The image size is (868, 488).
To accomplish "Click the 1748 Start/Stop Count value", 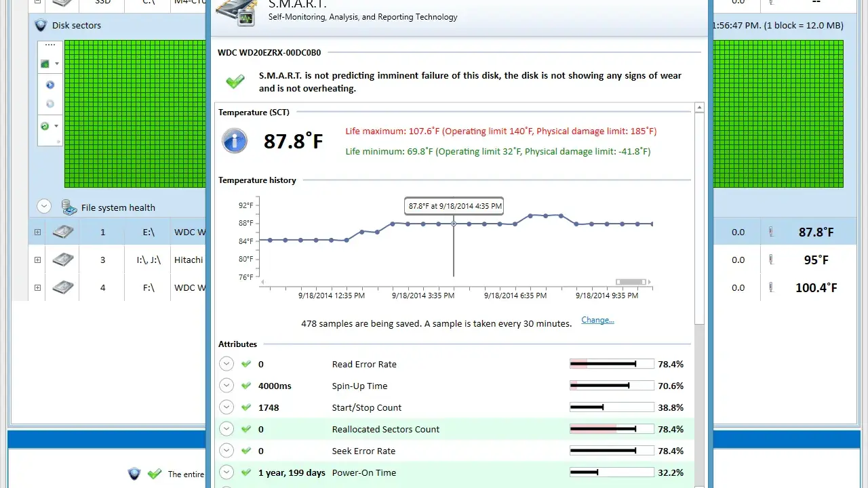I will 269,407.
